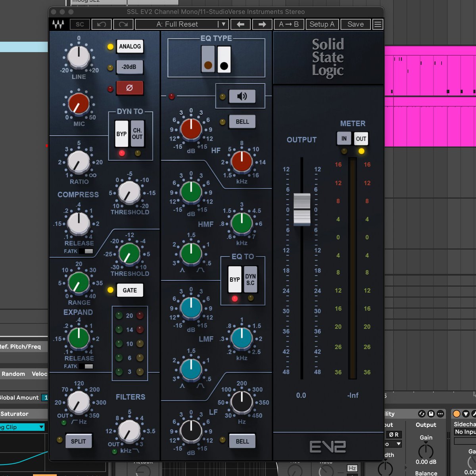Click the expander RELEASE green knob
The width and height of the screenshot is (476, 476).
79,338
